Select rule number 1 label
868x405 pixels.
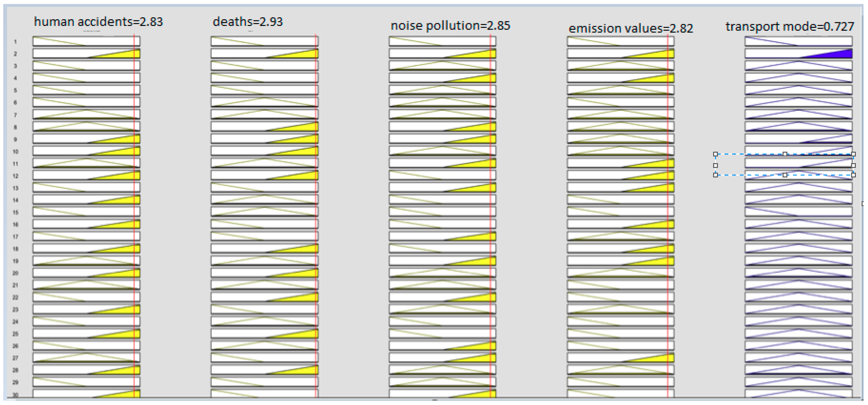point(15,42)
